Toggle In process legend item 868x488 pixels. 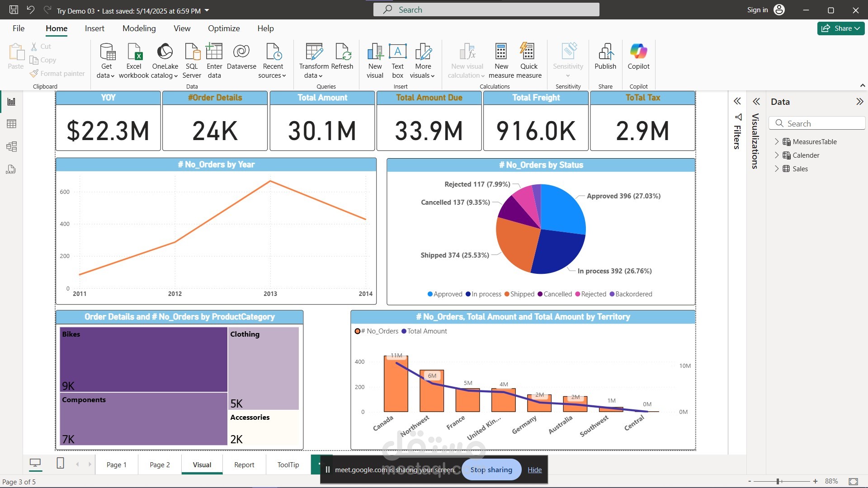[483, 294]
